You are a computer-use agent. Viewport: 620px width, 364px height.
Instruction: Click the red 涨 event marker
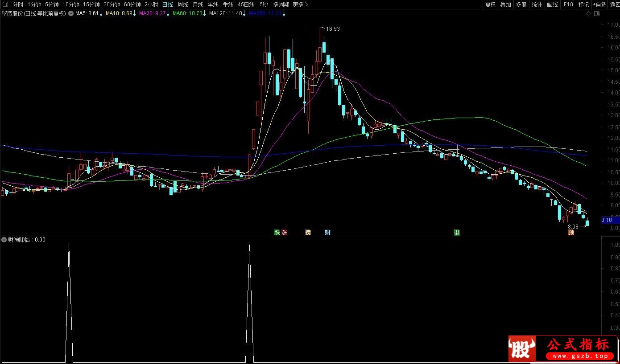point(284,232)
